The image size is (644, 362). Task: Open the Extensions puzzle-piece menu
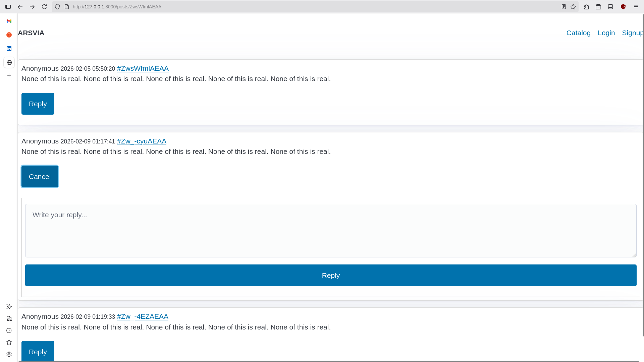click(x=586, y=7)
